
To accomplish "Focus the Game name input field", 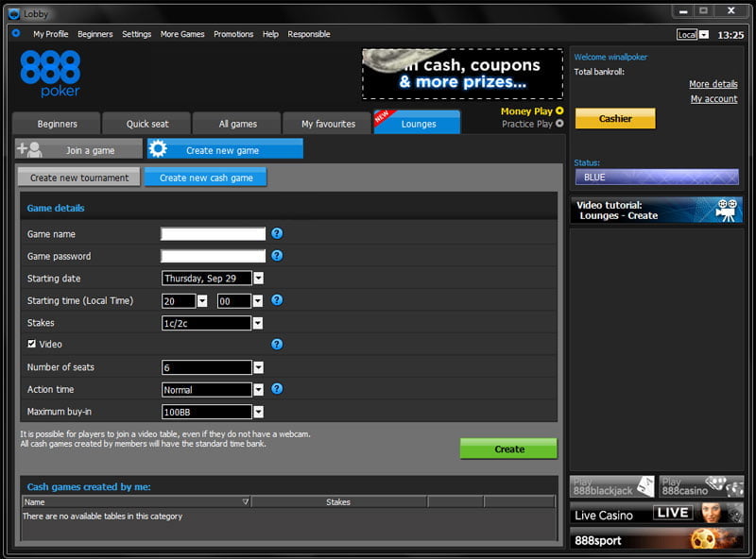I will [x=213, y=234].
